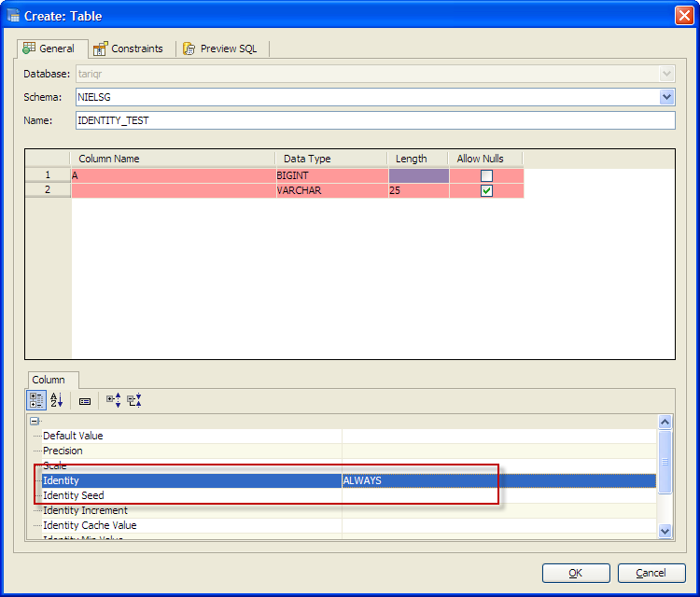Viewport: 700px width, 597px height.
Task: Switch to the General tab
Action: pos(52,49)
